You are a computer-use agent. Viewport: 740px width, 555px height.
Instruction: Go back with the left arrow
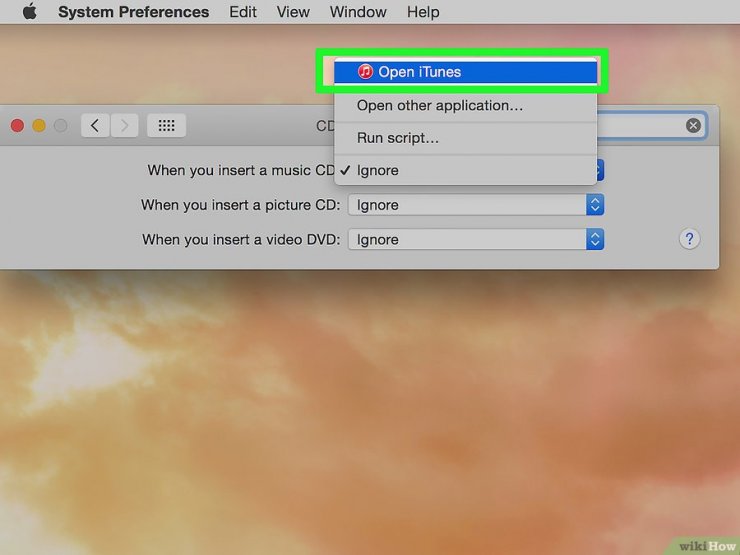pyautogui.click(x=95, y=126)
